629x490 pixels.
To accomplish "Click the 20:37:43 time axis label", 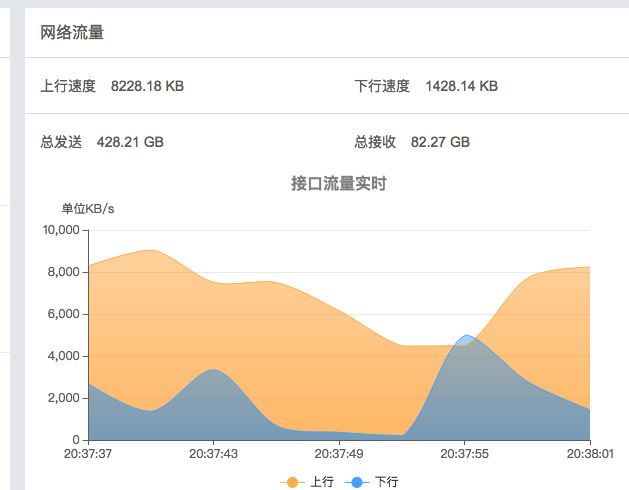I will click(x=213, y=454).
